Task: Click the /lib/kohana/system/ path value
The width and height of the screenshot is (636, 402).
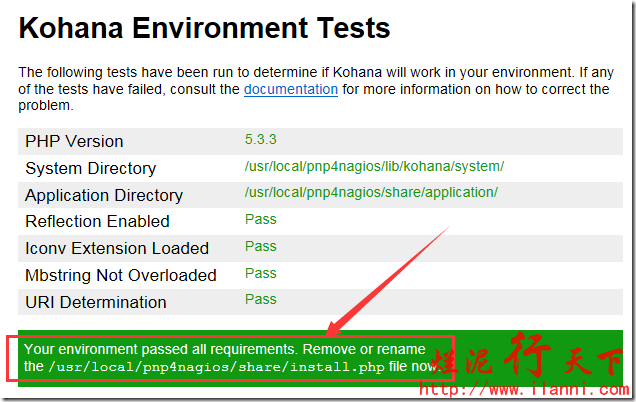Action: pyautogui.click(x=374, y=166)
